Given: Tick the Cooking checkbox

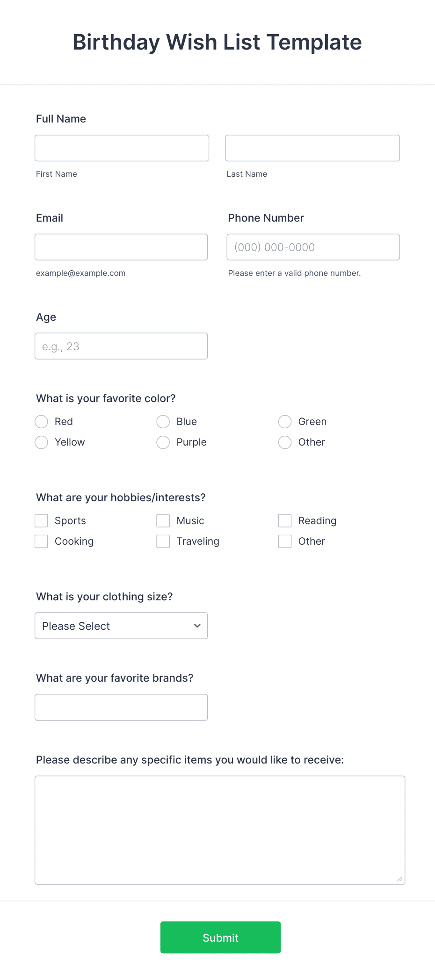Looking at the screenshot, I should pos(41,541).
